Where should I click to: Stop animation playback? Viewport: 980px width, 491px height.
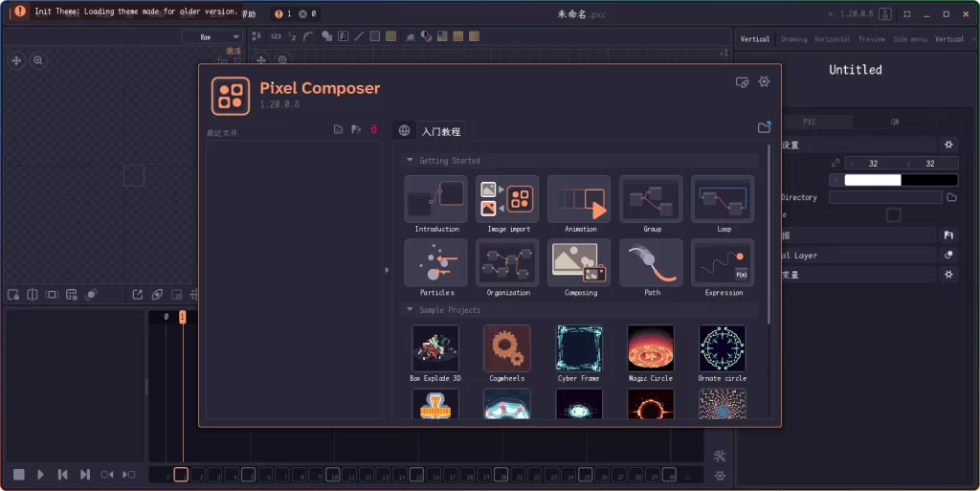point(19,475)
